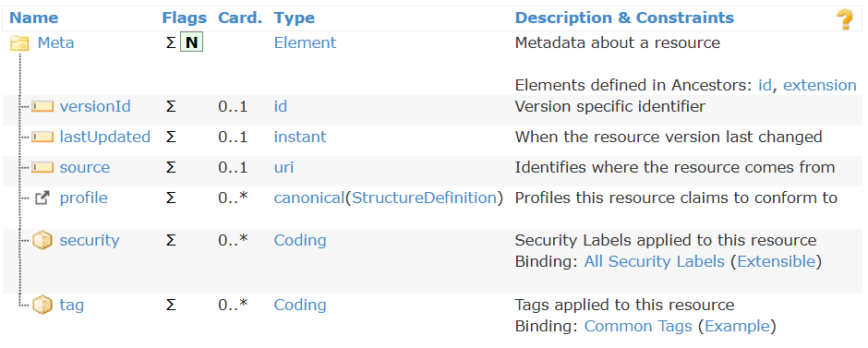Screen dimensions: 868x348
Task: Follow the Common Tags value set link
Action: pos(638,326)
